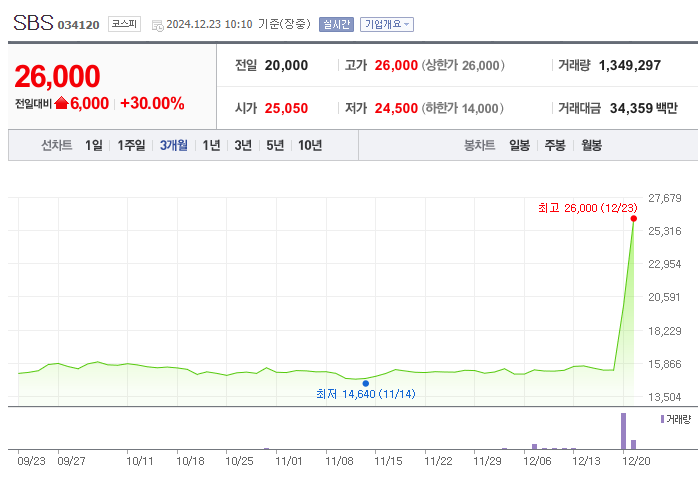Click the 코스피 market badge
698x477 pixels.
[x=124, y=24]
